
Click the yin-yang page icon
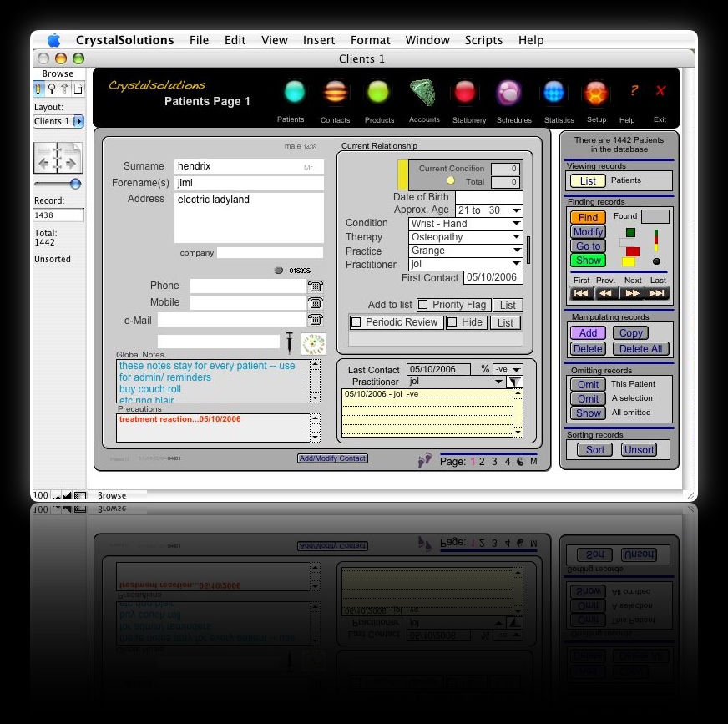(x=520, y=462)
